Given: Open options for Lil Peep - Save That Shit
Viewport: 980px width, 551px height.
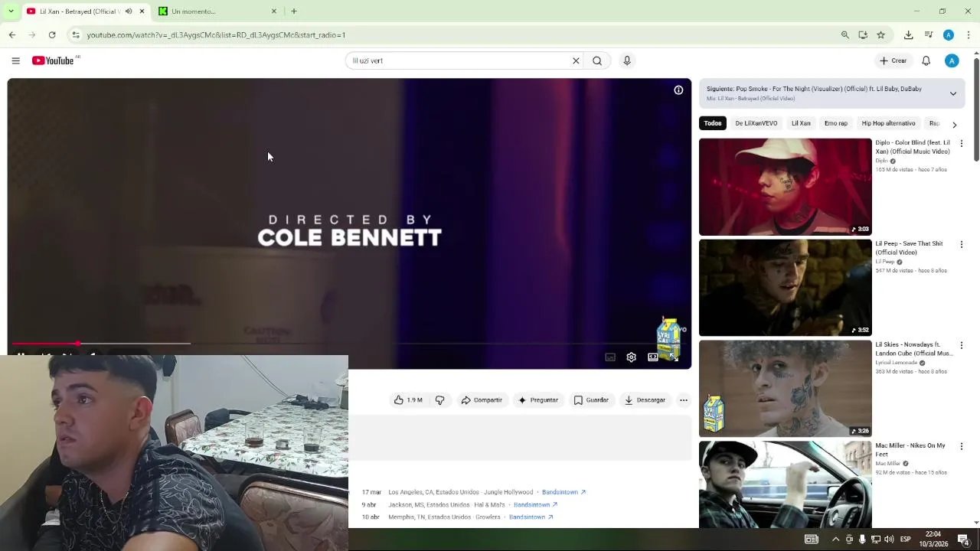Looking at the screenshot, I should [x=962, y=244].
